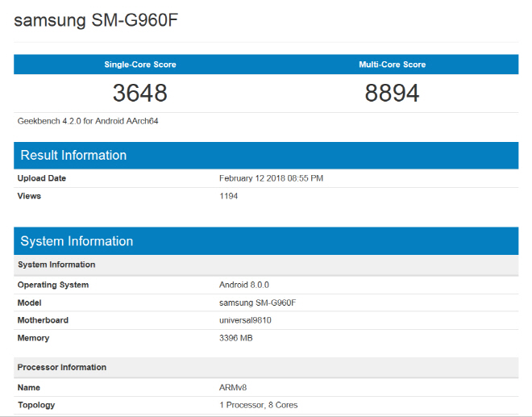Select the Upload Date label
This screenshot has width=532, height=417.
42,178
